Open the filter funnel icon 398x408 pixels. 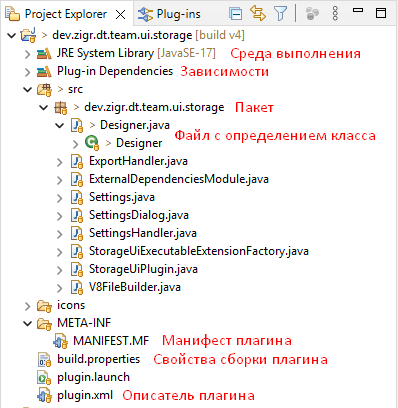click(280, 14)
